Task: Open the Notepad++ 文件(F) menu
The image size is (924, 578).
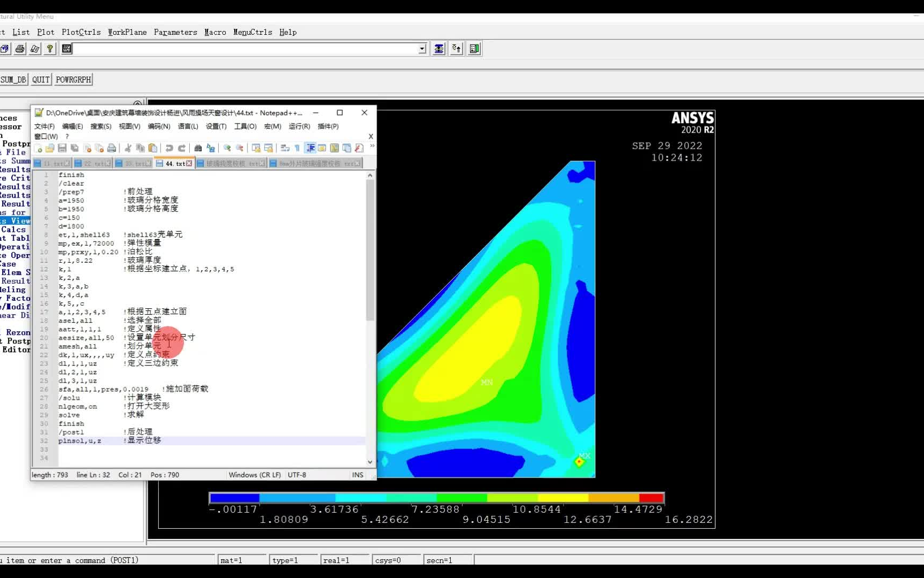Action: 44,126
